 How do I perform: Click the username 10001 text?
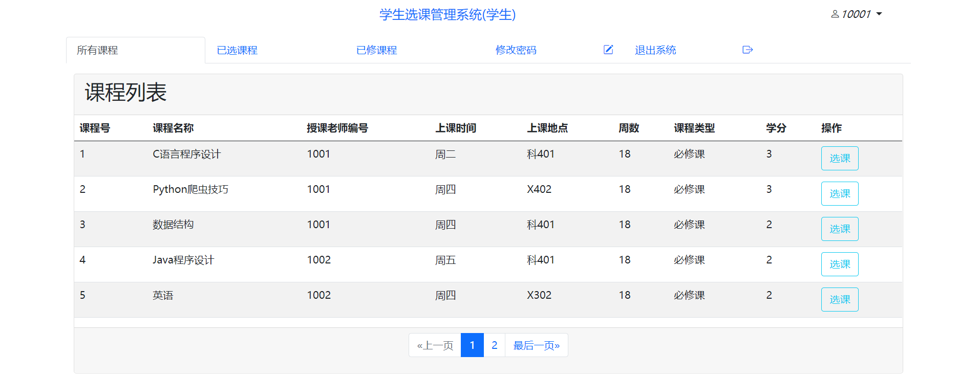coord(856,14)
